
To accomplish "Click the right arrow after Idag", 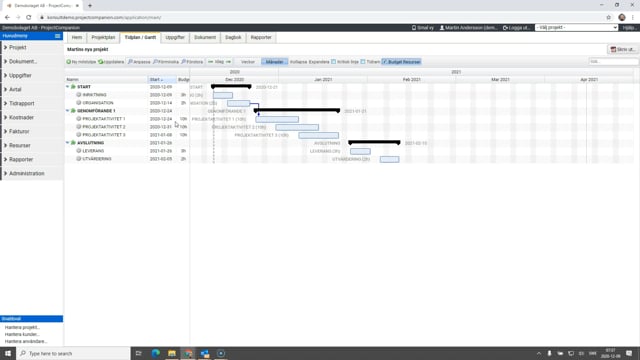I will [x=229, y=62].
